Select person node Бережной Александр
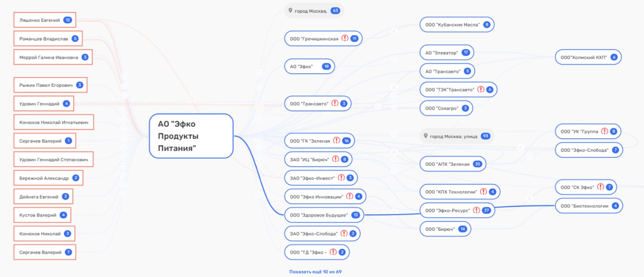Image resolution: width=644 pixels, height=277 pixels. click(48, 178)
